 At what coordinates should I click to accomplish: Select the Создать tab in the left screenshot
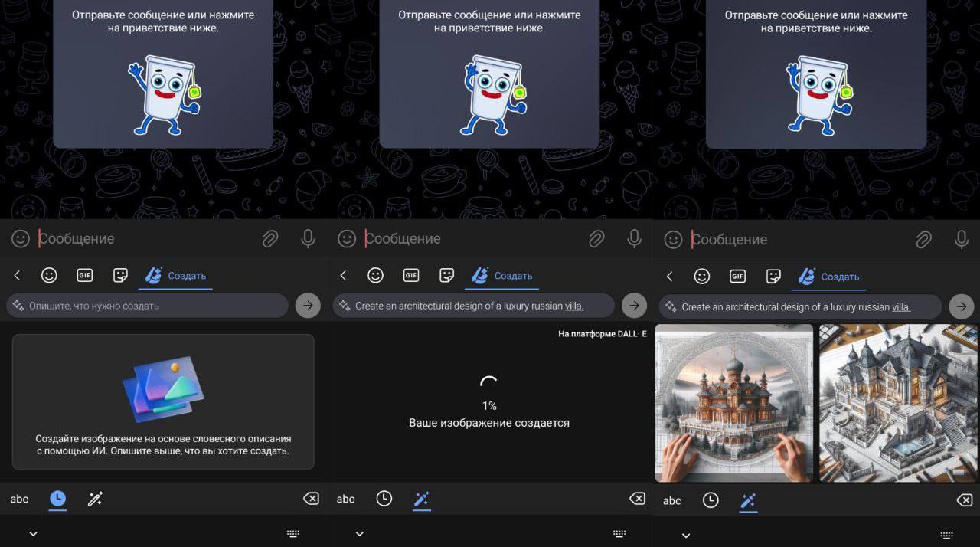point(175,275)
